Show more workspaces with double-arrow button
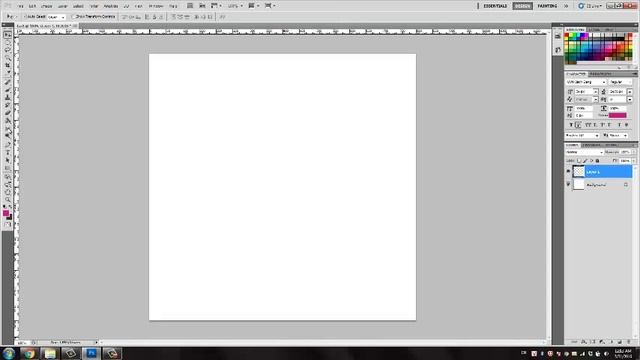Image resolution: width=640 pixels, height=360 pixels. (x=566, y=6)
